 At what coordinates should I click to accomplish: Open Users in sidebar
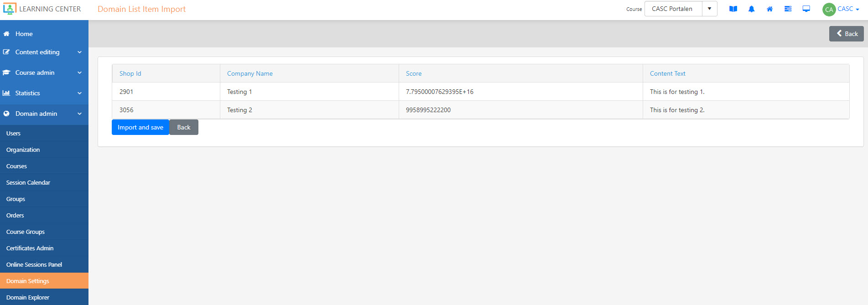[14, 134]
